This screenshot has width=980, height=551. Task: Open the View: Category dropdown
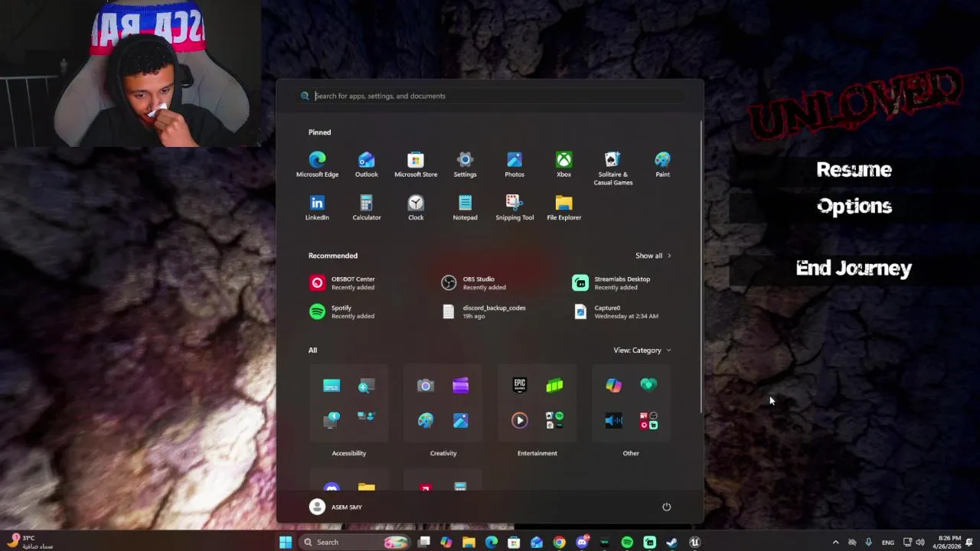(x=642, y=350)
